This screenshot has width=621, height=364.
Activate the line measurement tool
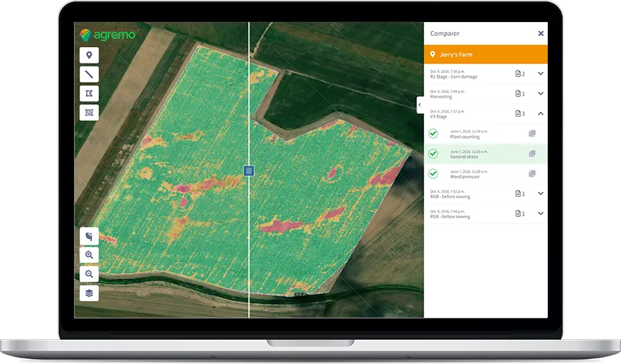[x=89, y=75]
